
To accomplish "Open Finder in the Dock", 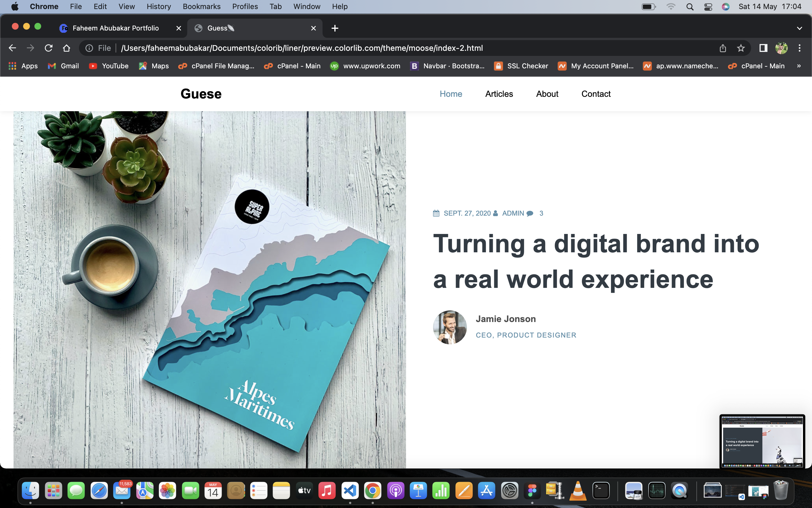I will coord(30,491).
